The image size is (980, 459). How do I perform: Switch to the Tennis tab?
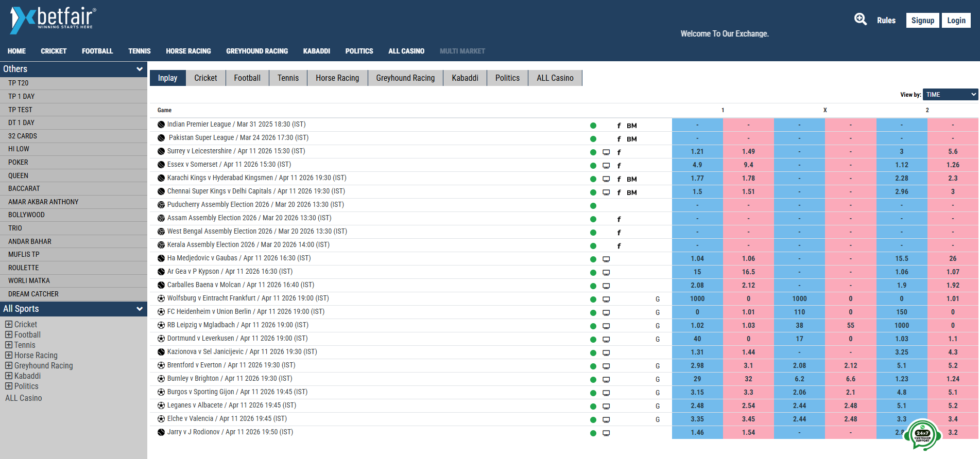click(288, 78)
